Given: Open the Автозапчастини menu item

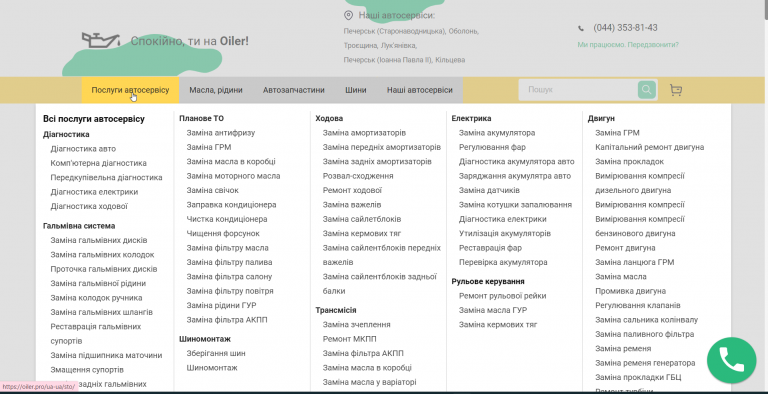Looking at the screenshot, I should tap(294, 90).
